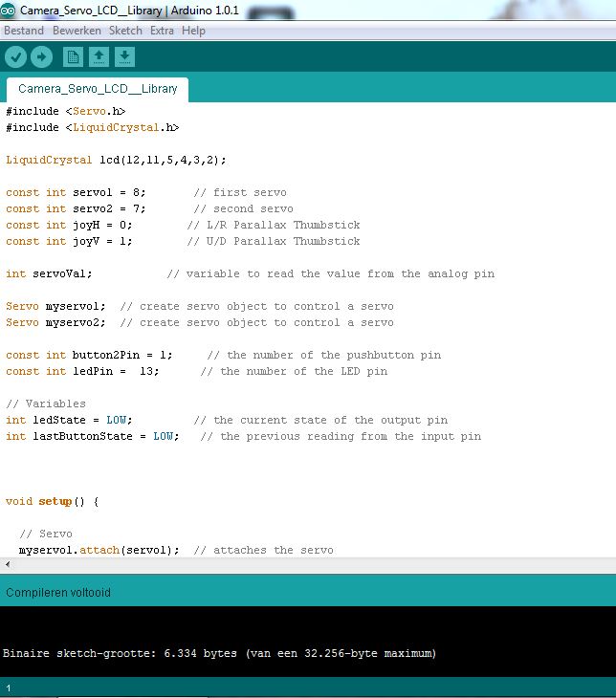Click the 'int ledState = LOW;' code
Image resolution: width=616 pixels, height=698 pixels.
coord(69,420)
